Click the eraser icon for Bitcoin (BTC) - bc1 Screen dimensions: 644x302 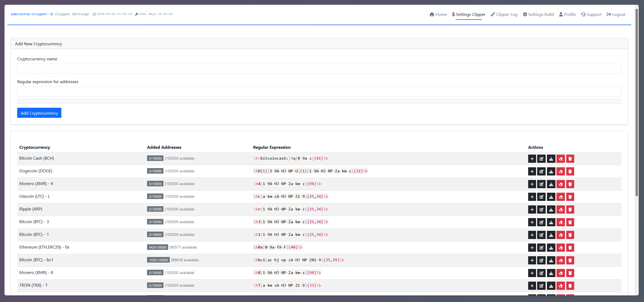560,260
